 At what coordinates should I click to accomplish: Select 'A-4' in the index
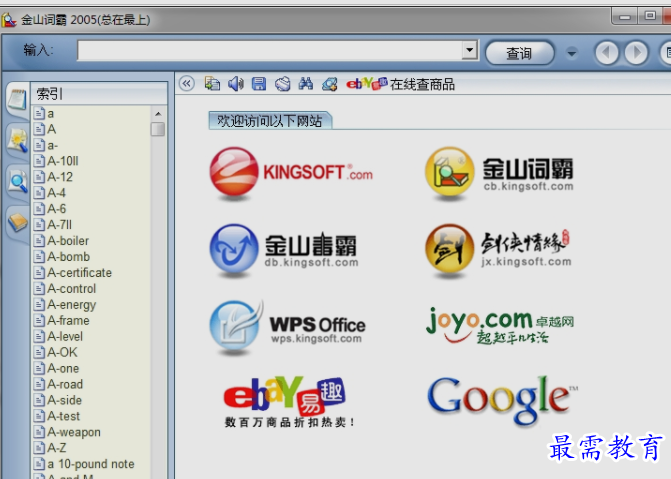(x=56, y=193)
